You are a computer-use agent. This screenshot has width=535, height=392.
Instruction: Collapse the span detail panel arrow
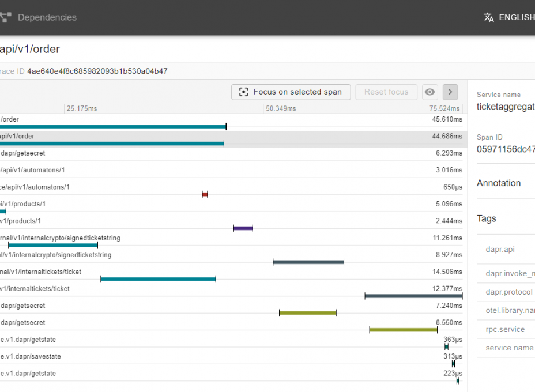coord(450,92)
